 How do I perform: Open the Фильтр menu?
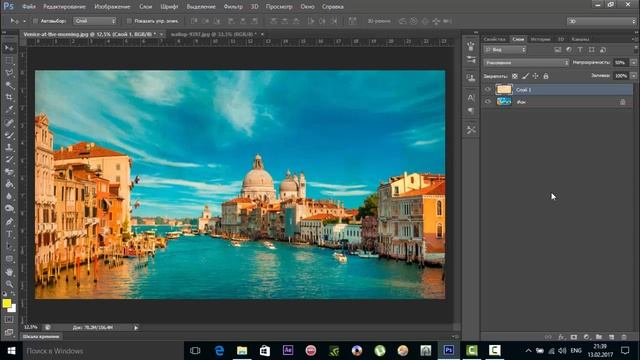pos(233,7)
